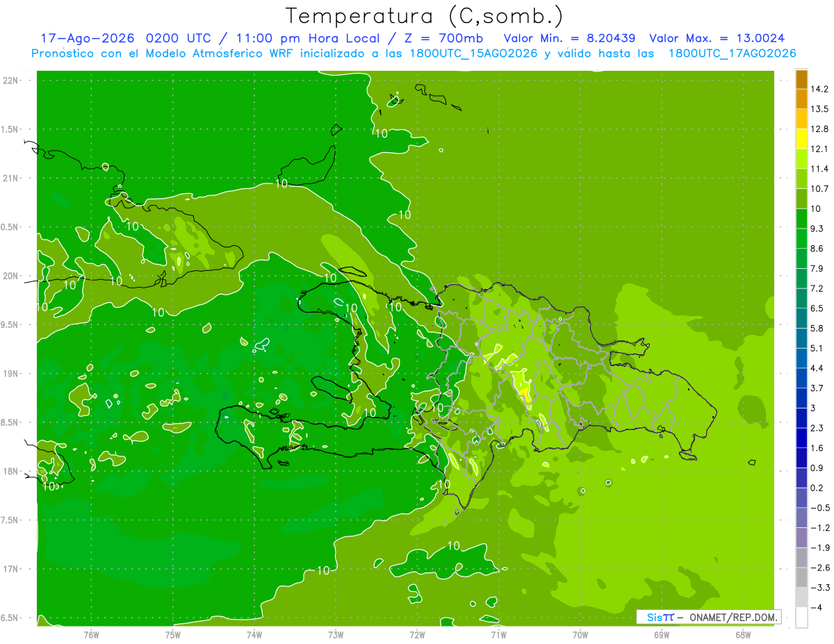This screenshot has height=644, width=834.
Task: Click the colorbar value '11.4'
Action: (819, 169)
